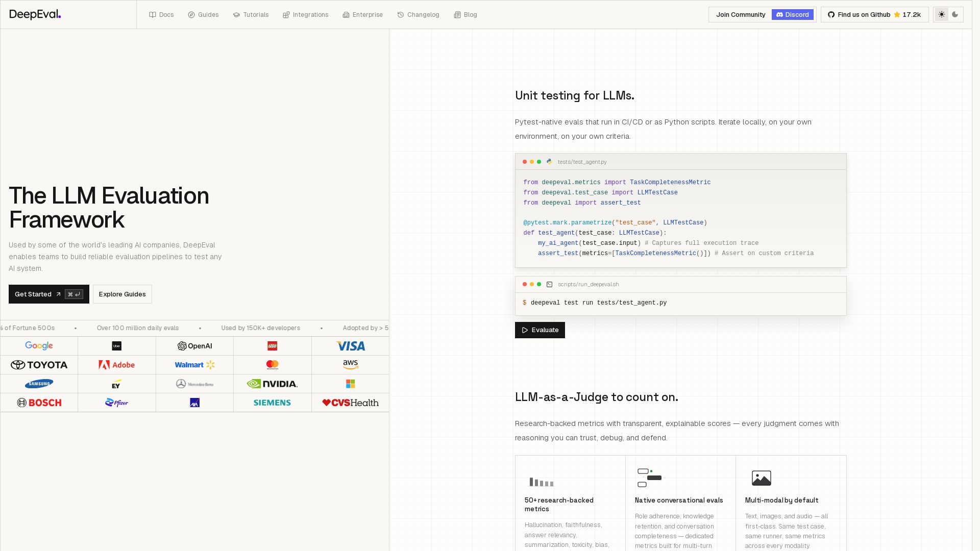Image resolution: width=980 pixels, height=551 pixels.
Task: Click the Samsung logo
Action: pos(39,384)
